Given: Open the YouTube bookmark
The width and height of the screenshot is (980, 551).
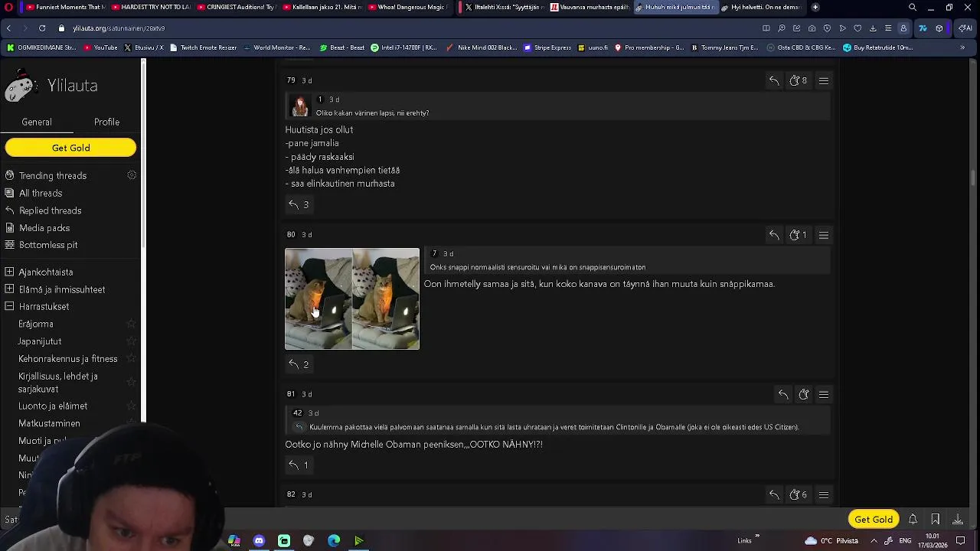Looking at the screenshot, I should [x=100, y=47].
